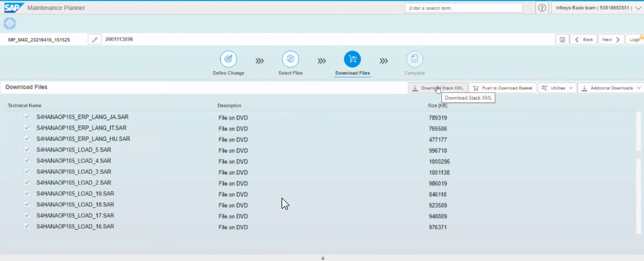This screenshot has height=261, width=644.
Task: Click the Define Change step icon
Action: click(x=228, y=59)
